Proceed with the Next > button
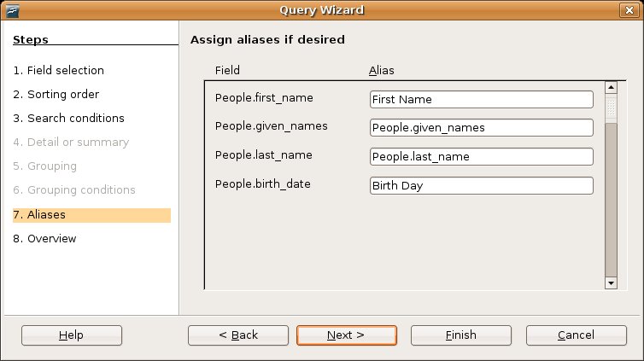The height and width of the screenshot is (361, 644). [347, 335]
